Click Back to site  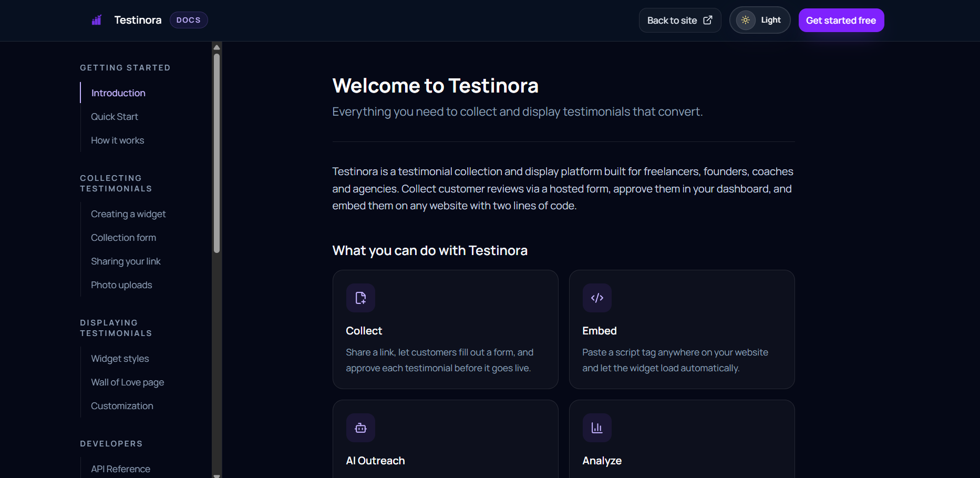[673, 19]
